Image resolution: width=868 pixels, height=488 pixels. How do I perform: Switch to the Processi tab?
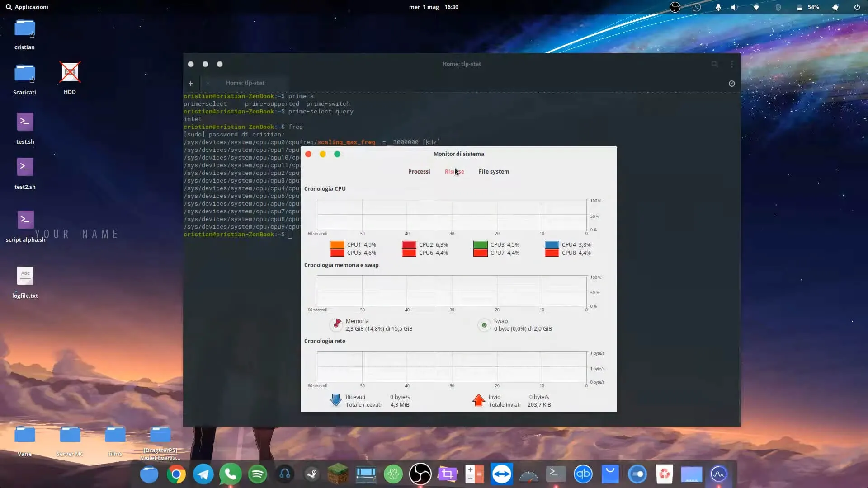pos(419,171)
